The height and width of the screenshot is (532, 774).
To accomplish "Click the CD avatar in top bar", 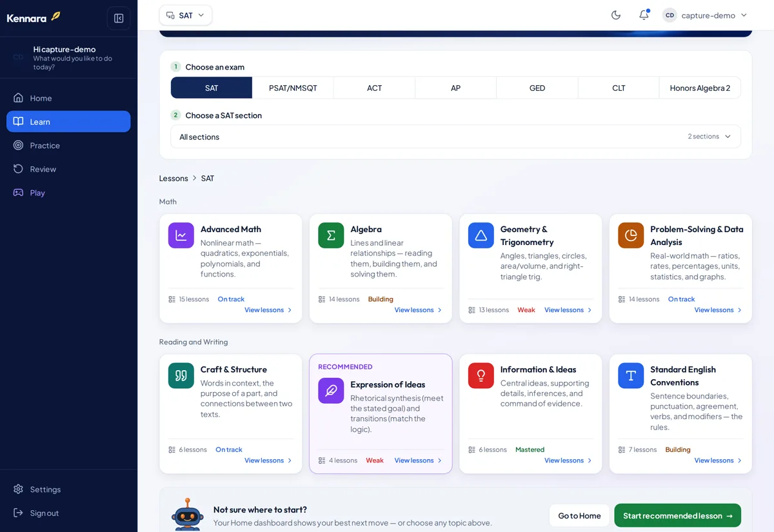I will (670, 15).
